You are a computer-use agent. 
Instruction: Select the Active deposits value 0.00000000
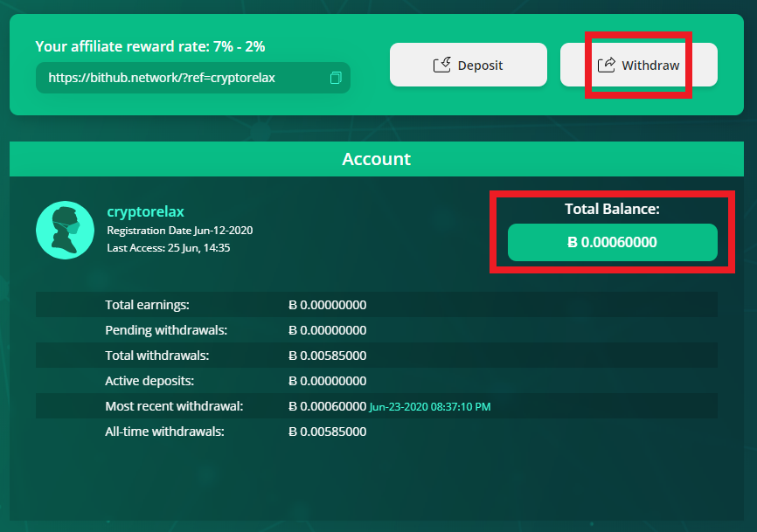pos(327,381)
